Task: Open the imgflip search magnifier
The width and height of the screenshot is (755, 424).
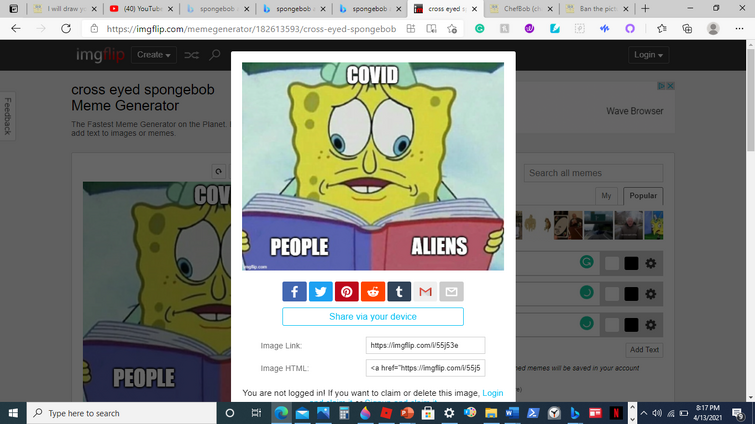Action: click(215, 55)
